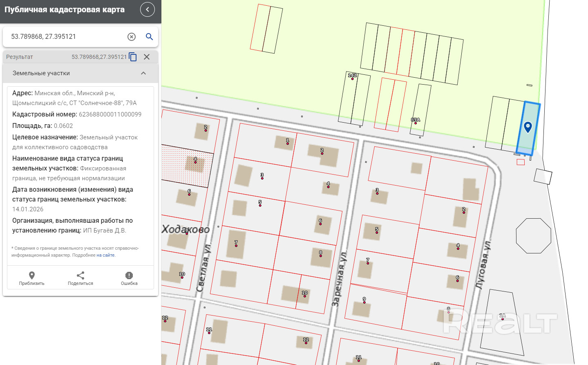Select the blue location pin on map
Screen dimensions: 588x365
coord(528,127)
